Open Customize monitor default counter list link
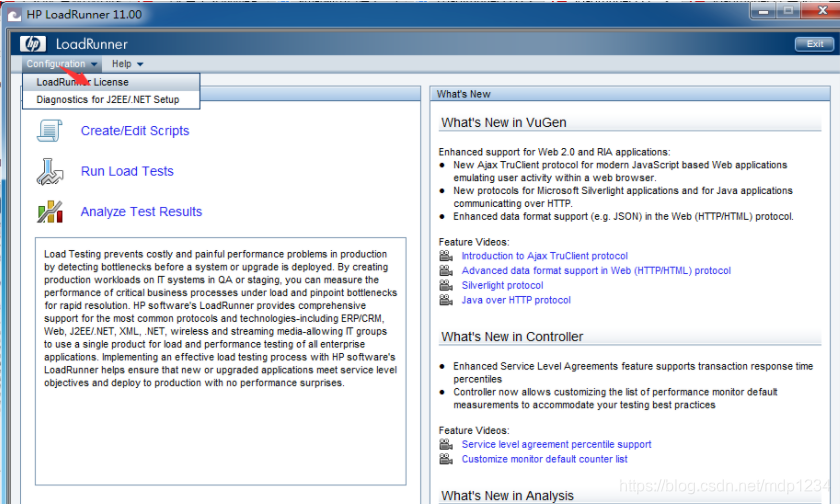 pos(544,459)
